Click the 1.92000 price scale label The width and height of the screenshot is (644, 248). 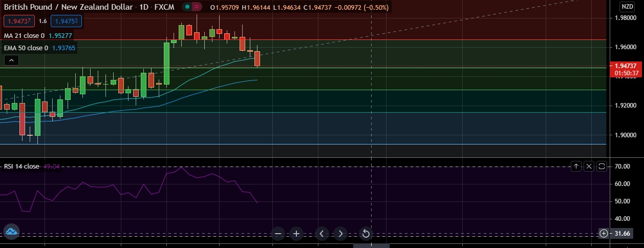[x=626, y=106]
